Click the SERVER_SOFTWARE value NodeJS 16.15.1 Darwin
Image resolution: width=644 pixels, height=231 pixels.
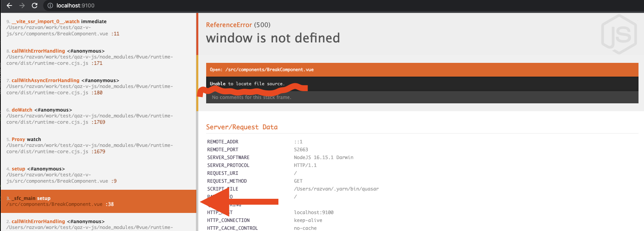(x=324, y=158)
